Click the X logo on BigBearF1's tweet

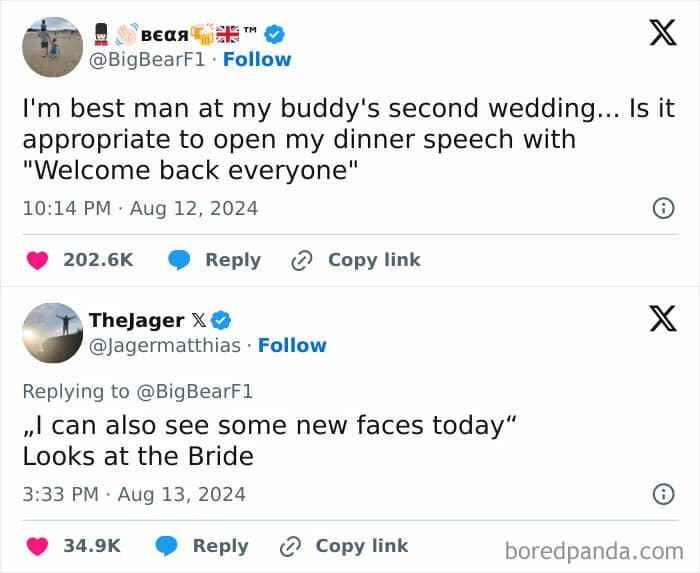(662, 33)
